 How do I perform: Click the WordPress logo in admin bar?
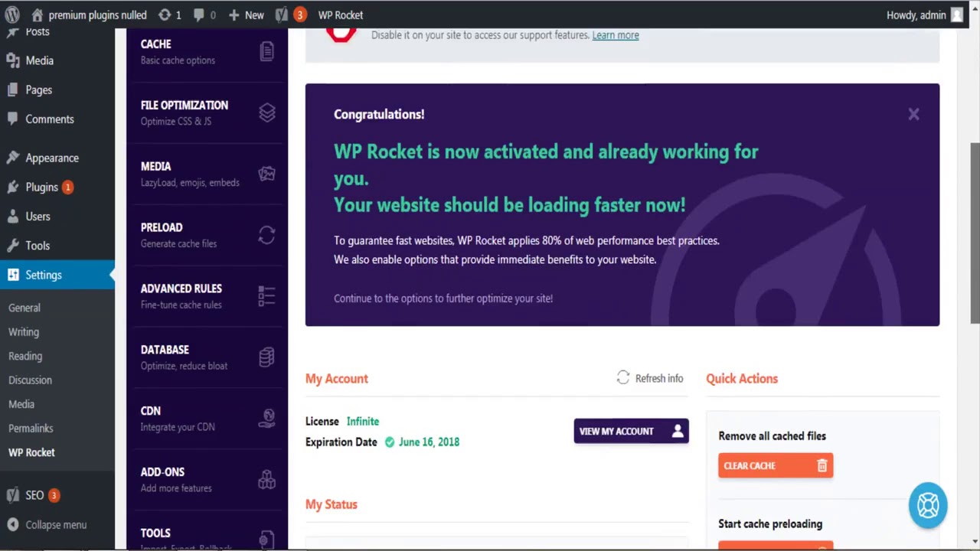(12, 15)
